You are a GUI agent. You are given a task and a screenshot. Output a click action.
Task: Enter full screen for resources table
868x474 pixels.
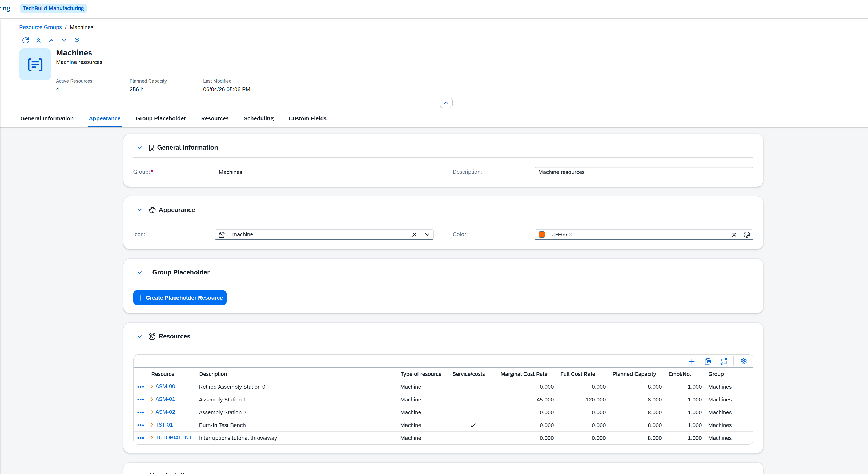coord(724,361)
